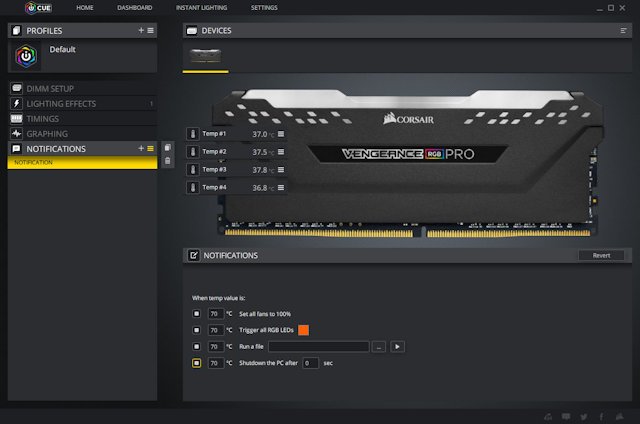Click the 37.8 °C temperature reading

(263, 170)
